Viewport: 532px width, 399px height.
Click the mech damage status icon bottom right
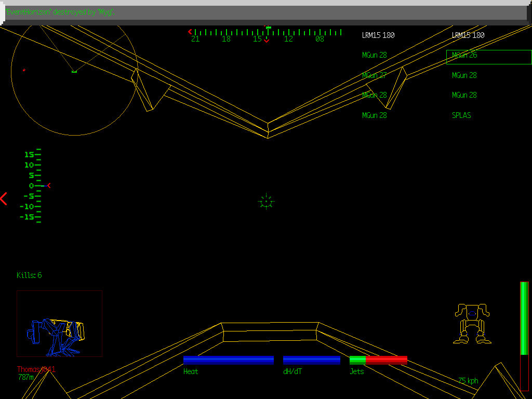472,322
